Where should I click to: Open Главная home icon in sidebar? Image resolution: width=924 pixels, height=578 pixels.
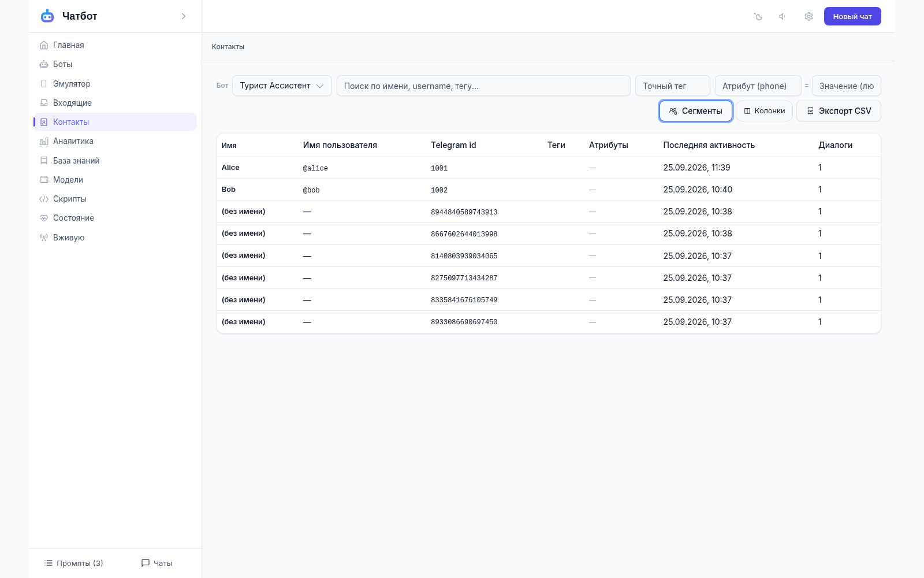[44, 45]
